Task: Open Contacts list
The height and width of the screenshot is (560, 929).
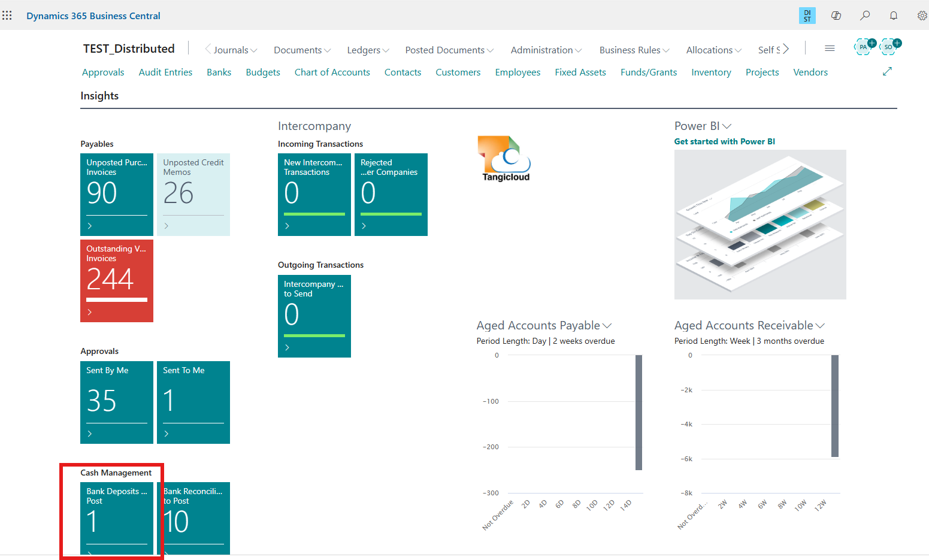Action: coord(403,72)
